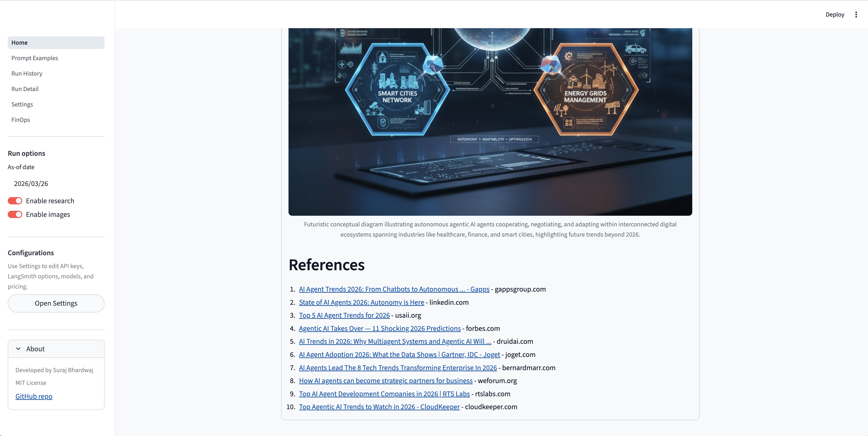
Task: Open the Top 5 AI Agent Trends link
Action: pos(344,315)
